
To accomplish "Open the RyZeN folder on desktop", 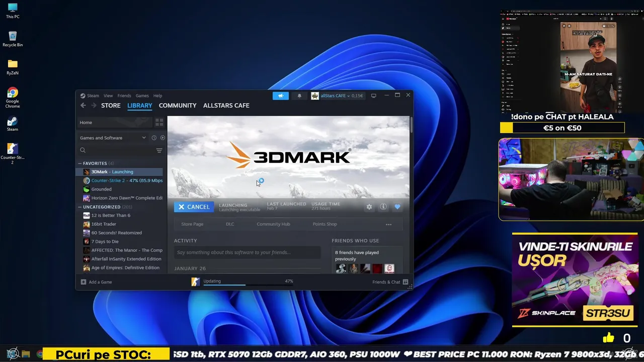I will (13, 67).
